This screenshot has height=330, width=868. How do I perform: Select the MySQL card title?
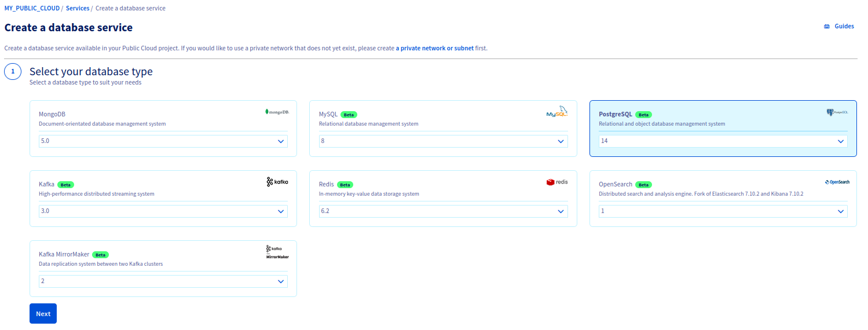coord(328,115)
